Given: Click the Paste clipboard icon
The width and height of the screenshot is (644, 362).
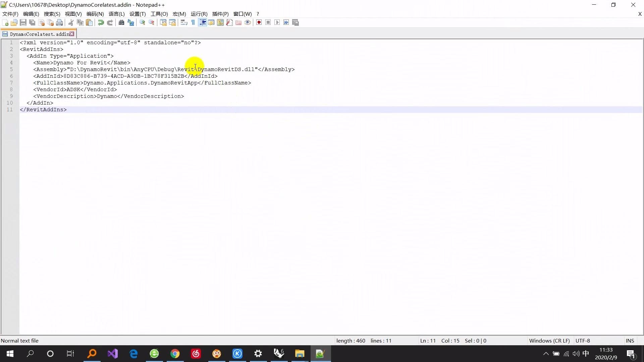Looking at the screenshot, I should point(89,22).
